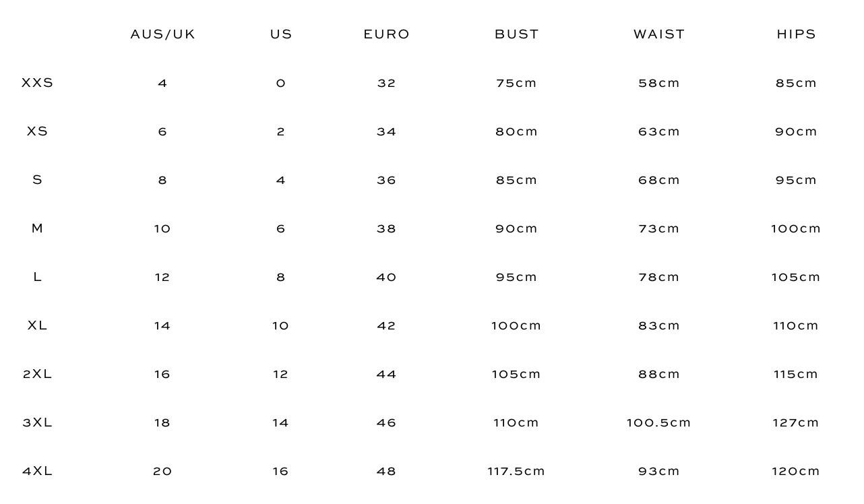Select the 58cm waist value
This screenshot has height=504, width=864.
click(658, 83)
